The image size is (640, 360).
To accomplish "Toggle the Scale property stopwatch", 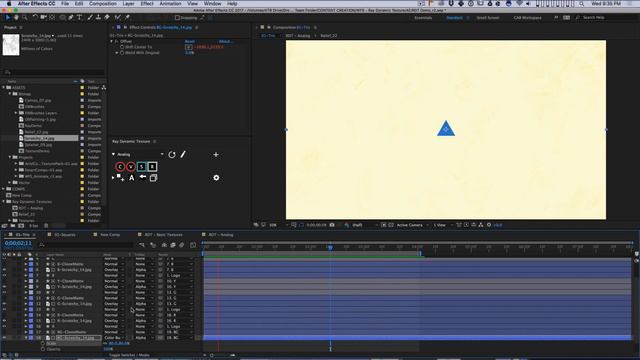I will coord(43,343).
